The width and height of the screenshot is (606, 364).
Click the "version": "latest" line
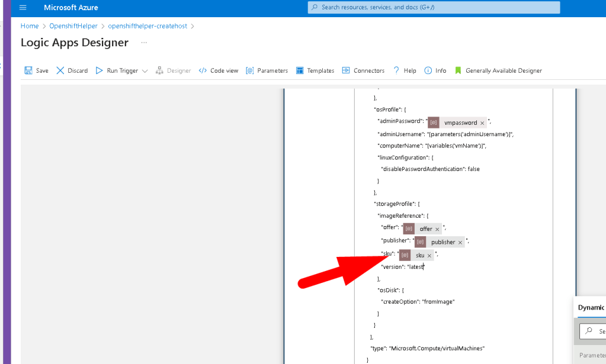coord(403,267)
